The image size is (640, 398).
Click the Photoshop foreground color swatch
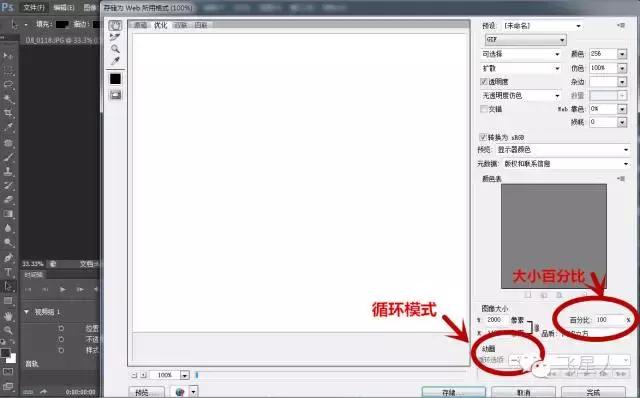click(x=5, y=353)
